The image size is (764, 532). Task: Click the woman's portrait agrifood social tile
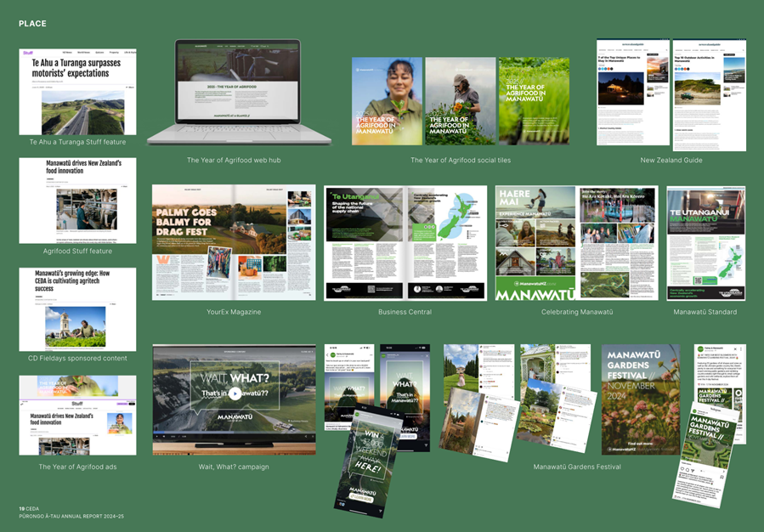(x=387, y=100)
